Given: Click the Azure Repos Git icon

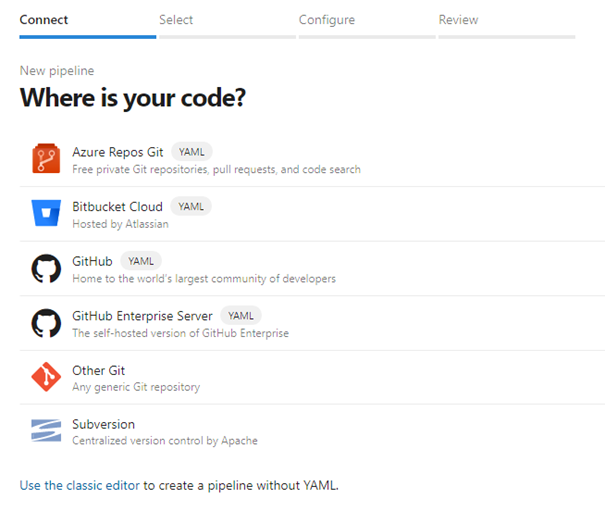Looking at the screenshot, I should [x=46, y=159].
